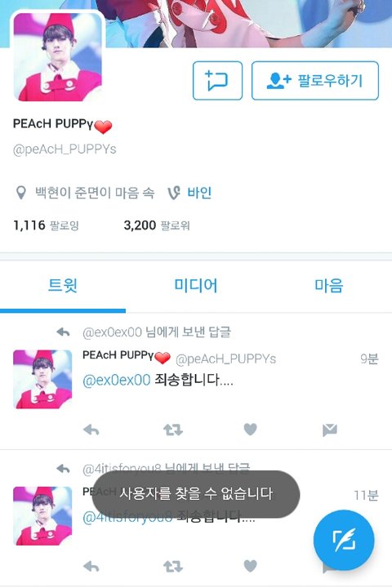Reply to the 9분 tweet
Image resolution: width=392 pixels, height=588 pixels.
pos(91,430)
